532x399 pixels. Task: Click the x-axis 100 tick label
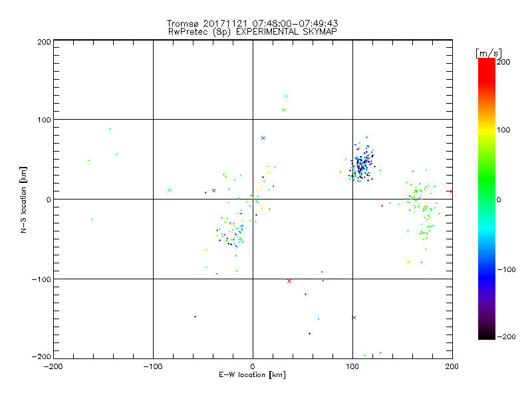coord(352,366)
